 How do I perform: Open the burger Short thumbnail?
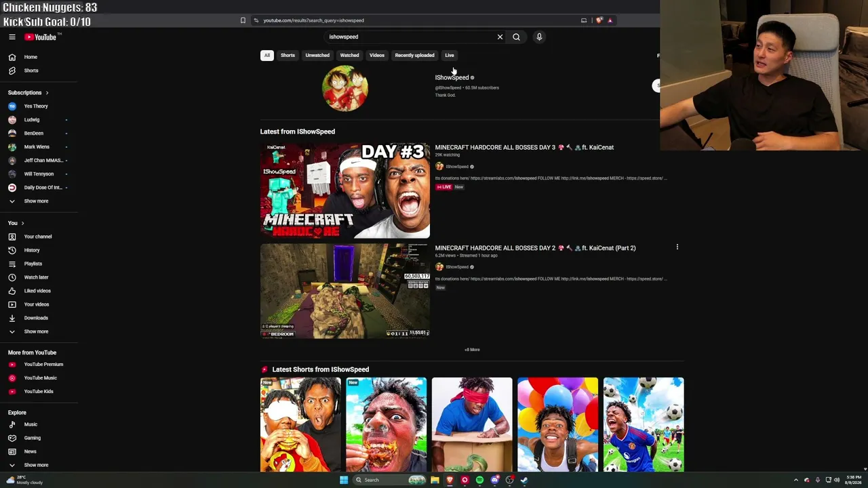[300, 425]
